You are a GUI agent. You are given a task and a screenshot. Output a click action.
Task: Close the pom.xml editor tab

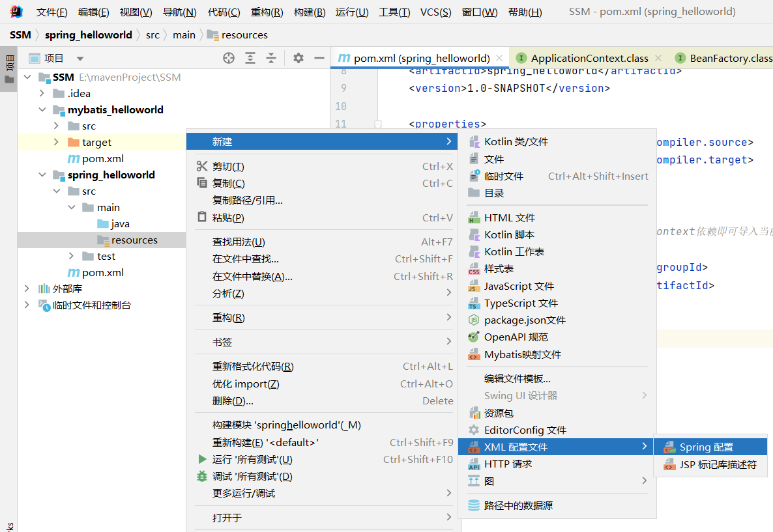pyautogui.click(x=500, y=59)
